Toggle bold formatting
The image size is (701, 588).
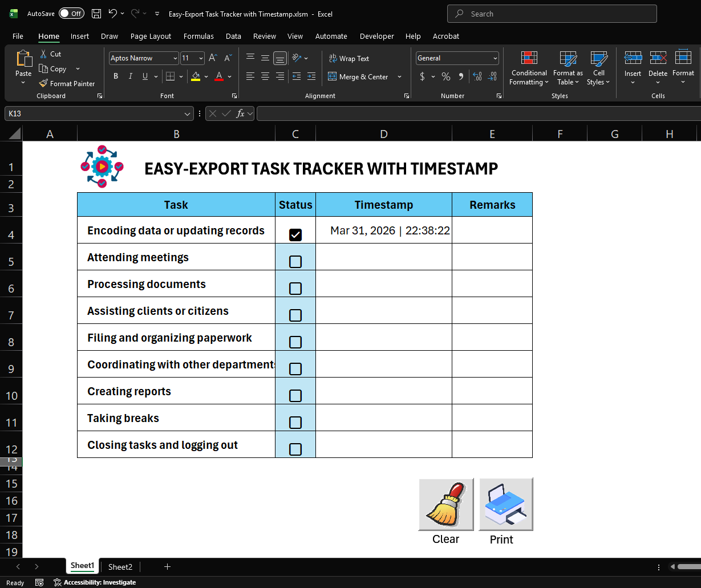click(x=116, y=76)
